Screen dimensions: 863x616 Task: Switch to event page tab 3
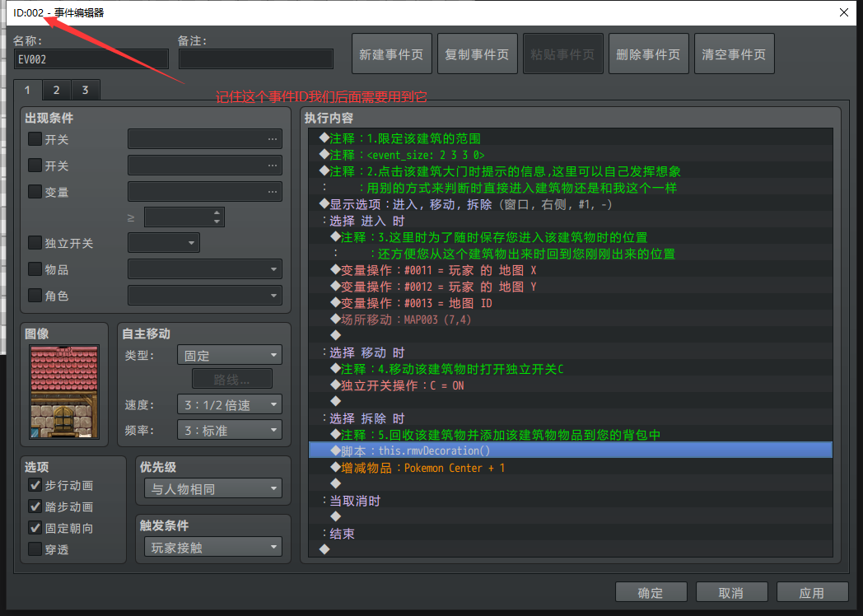[x=86, y=90]
